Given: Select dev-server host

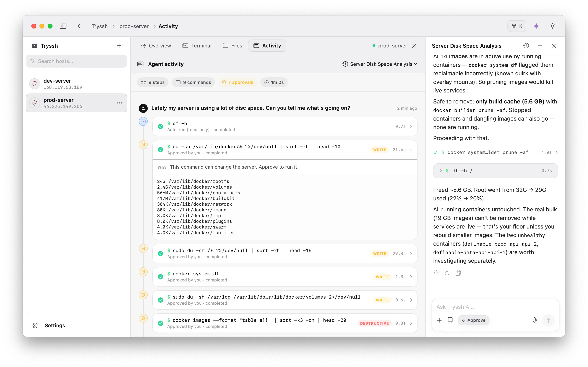Looking at the screenshot, I should [76, 84].
